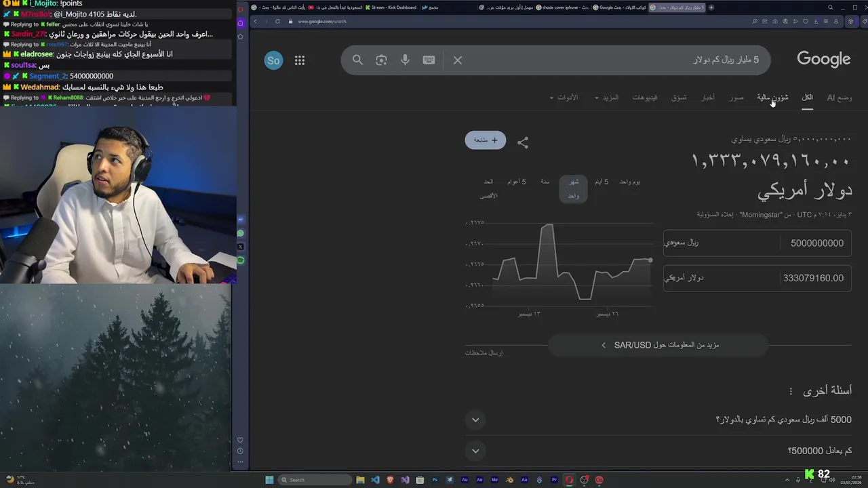Switch to 'شؤون مالية' results tab
The image size is (868, 488).
coord(772,98)
